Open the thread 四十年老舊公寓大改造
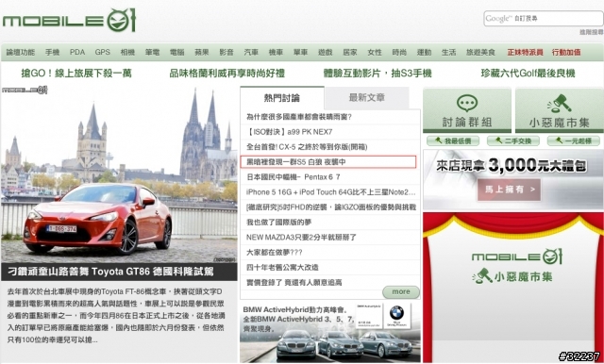The height and width of the screenshot is (364, 604). tap(282, 268)
